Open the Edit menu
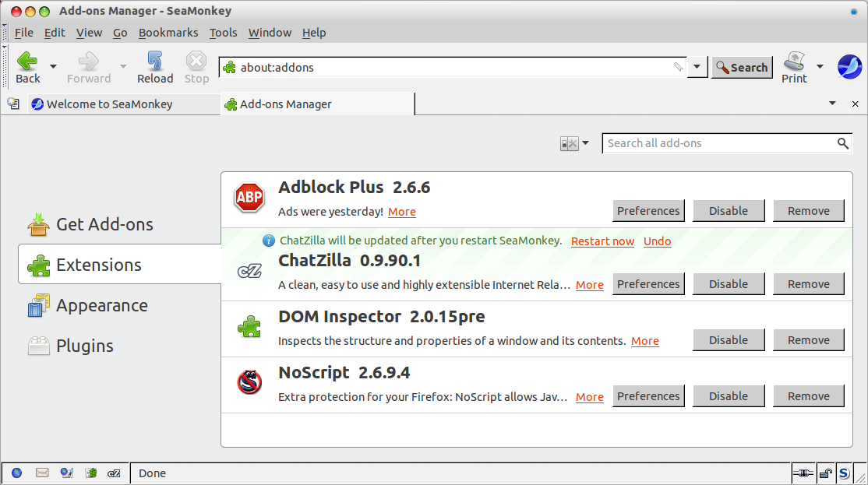This screenshot has height=485, width=868. tap(55, 33)
